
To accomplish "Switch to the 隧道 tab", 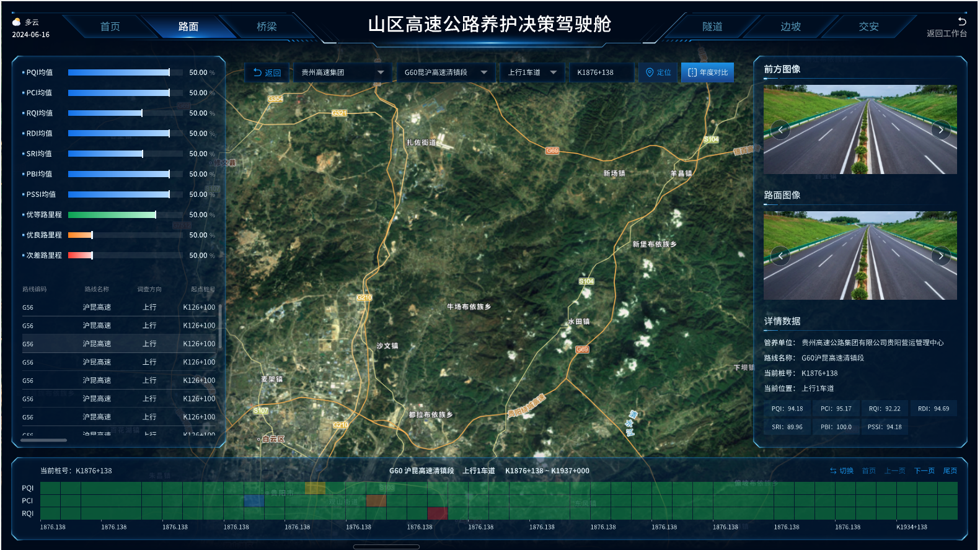I will click(x=712, y=27).
